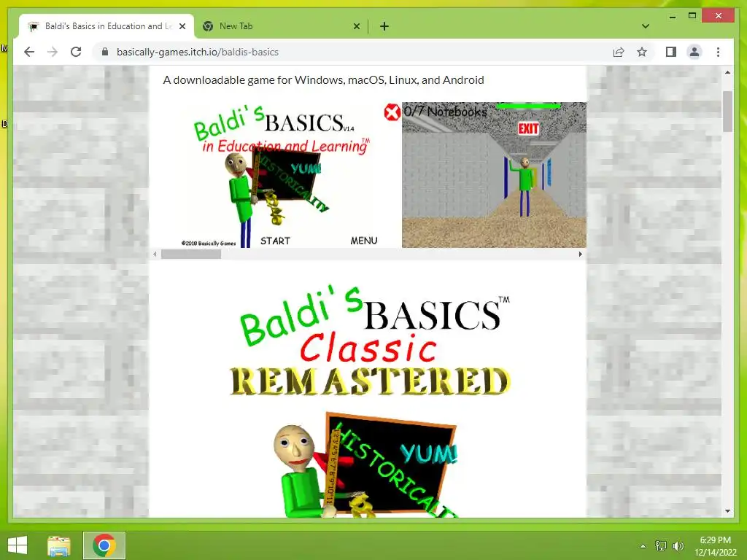Image resolution: width=747 pixels, height=560 pixels.
Task: Click the page scroll-down arrow
Action: [x=727, y=511]
